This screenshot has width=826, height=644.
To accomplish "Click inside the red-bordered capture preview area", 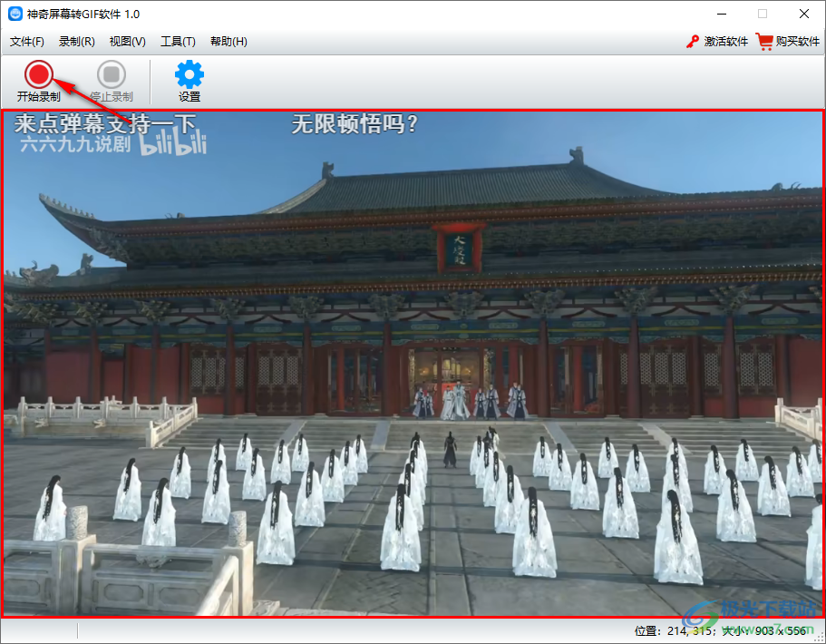I will click(413, 363).
